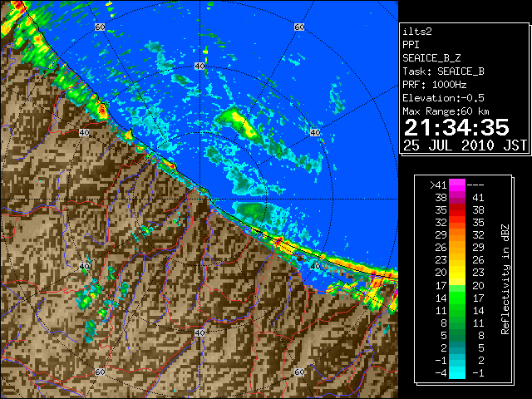Click the 60 km ring label northeast of the radar
The height and width of the screenshot is (399, 532).
pos(299,27)
